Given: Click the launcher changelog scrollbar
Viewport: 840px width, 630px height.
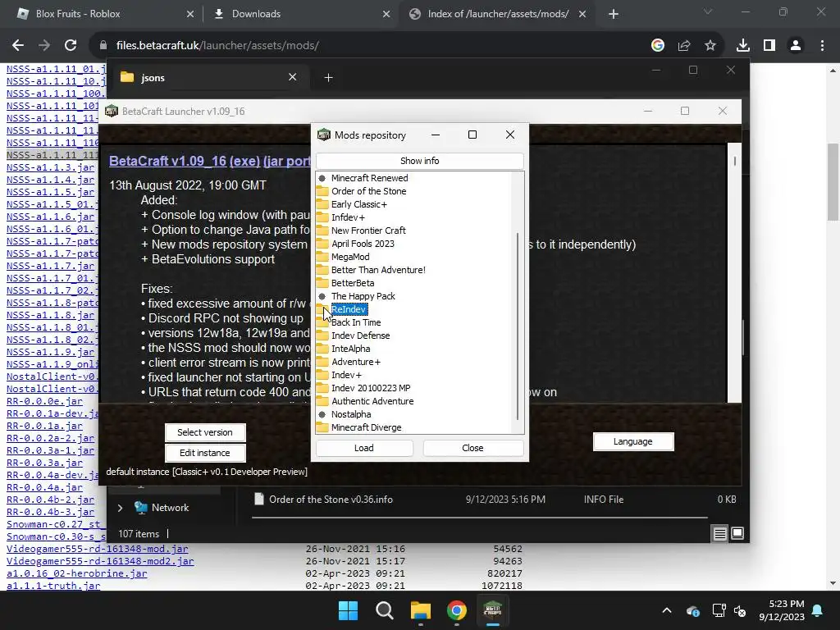Looking at the screenshot, I should pyautogui.click(x=734, y=161).
